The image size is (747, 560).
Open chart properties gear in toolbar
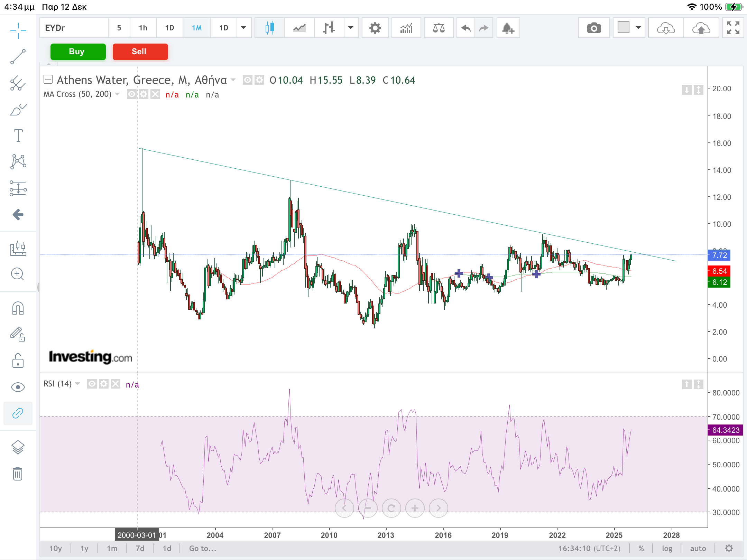[x=375, y=28]
